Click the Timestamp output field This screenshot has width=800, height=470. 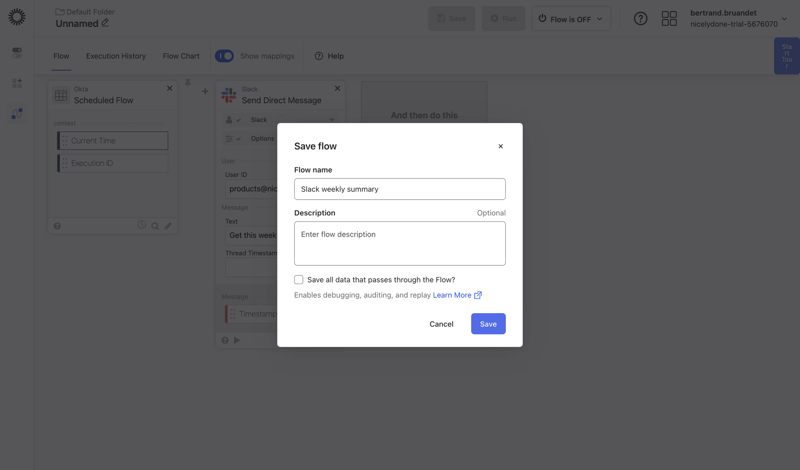click(252, 314)
